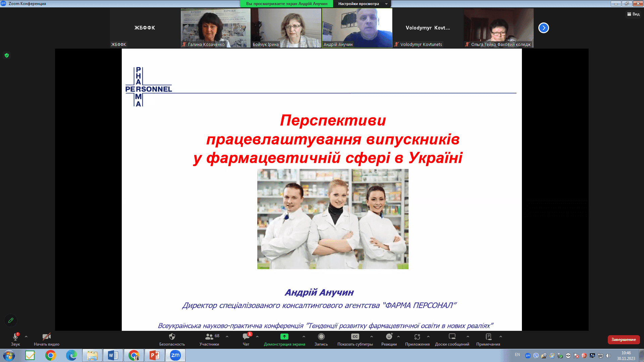Image resolution: width=644 pixels, height=362 pixels.
Task: Click the EN language indicator
Action: (517, 355)
